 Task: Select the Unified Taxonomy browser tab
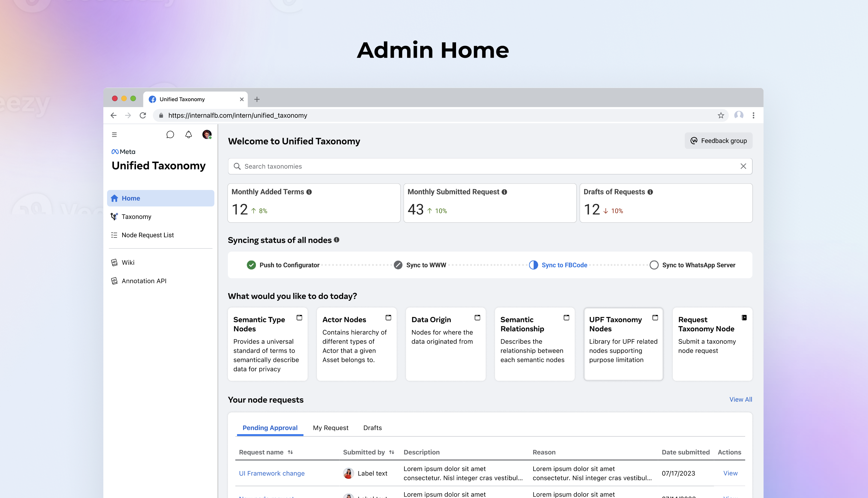pyautogui.click(x=196, y=99)
